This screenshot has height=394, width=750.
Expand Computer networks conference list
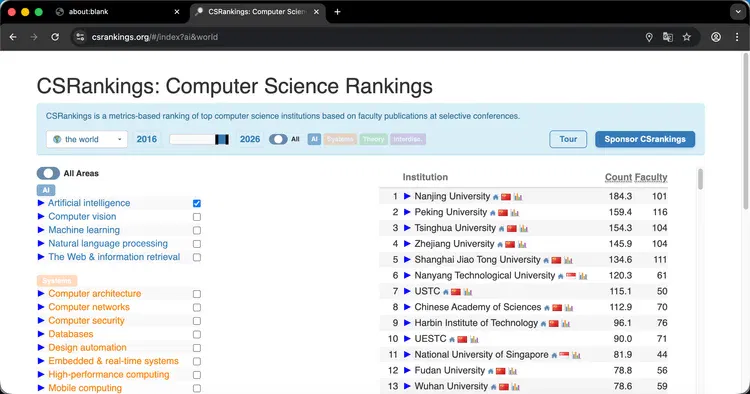(x=41, y=307)
